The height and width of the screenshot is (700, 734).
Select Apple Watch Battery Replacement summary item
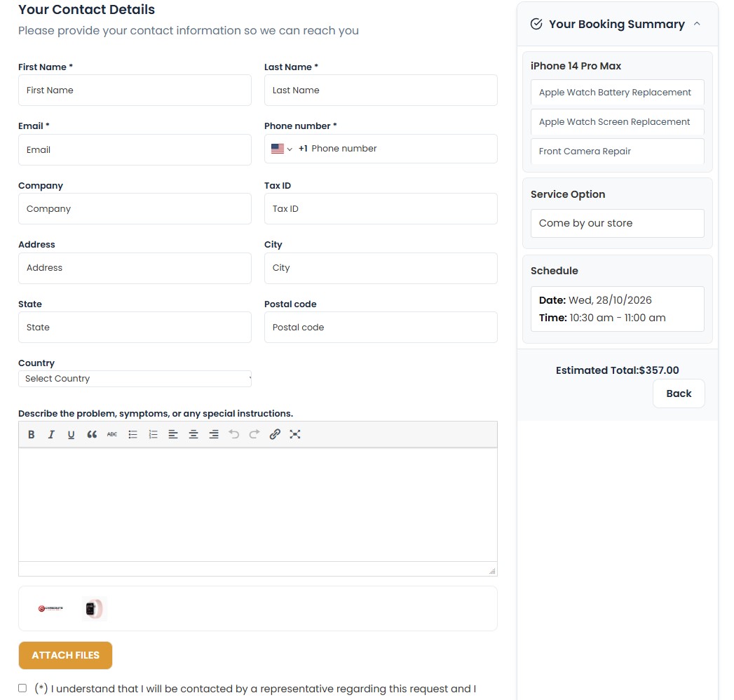point(618,93)
